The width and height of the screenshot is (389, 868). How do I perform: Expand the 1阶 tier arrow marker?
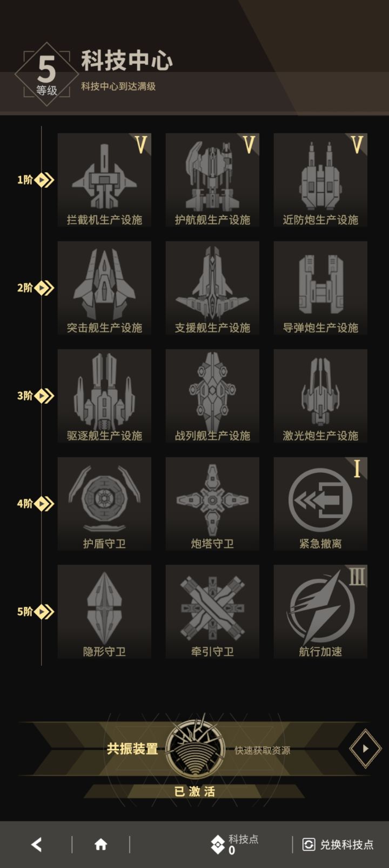tap(44, 180)
